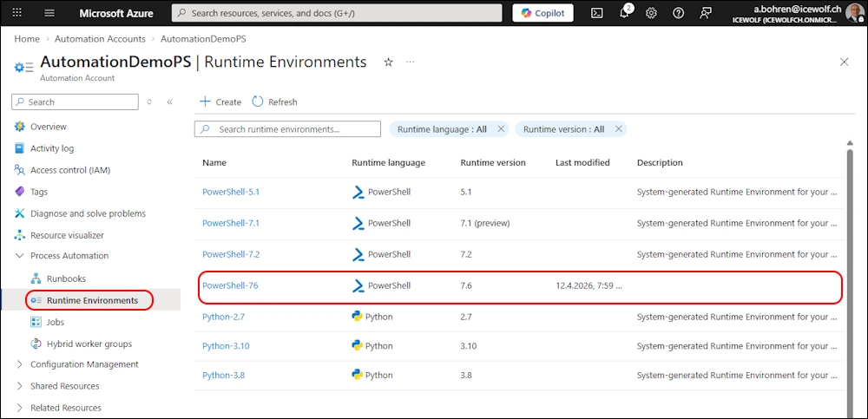The height and width of the screenshot is (419, 868).
Task: Click the Feedback icon in header
Action: (x=706, y=13)
